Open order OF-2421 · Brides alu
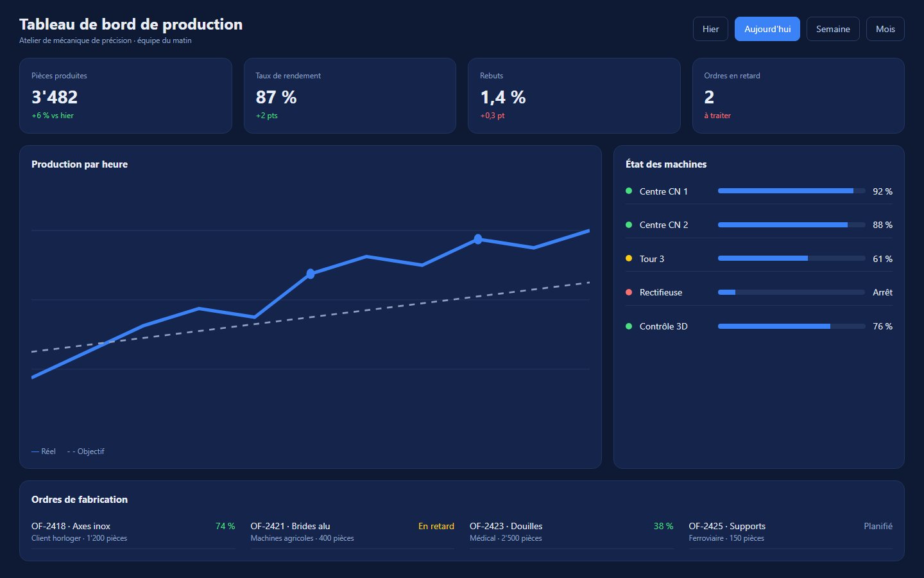This screenshot has height=578, width=924. click(x=352, y=532)
